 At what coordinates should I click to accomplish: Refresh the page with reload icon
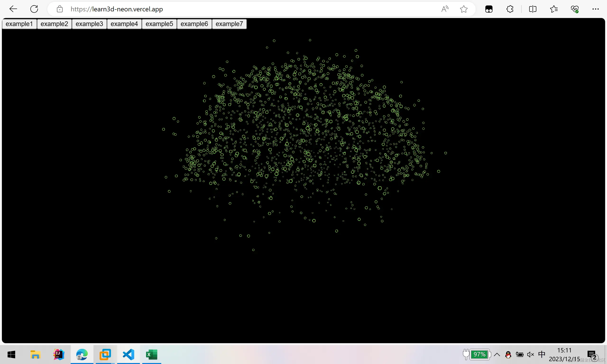[x=34, y=9]
